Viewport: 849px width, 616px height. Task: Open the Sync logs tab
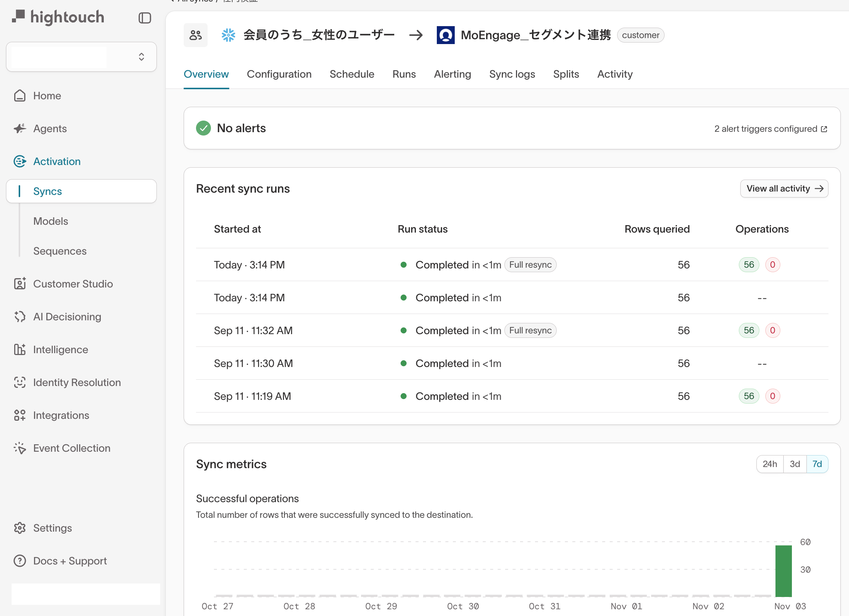pos(512,74)
